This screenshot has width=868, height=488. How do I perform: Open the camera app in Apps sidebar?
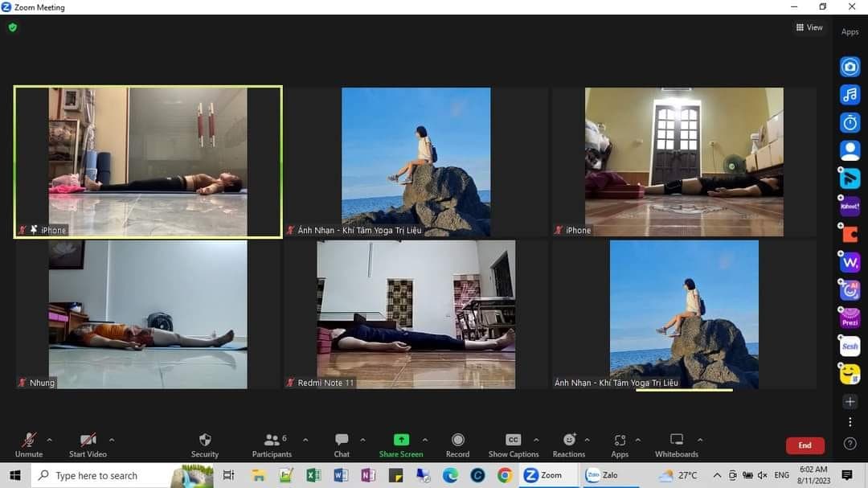click(850, 67)
